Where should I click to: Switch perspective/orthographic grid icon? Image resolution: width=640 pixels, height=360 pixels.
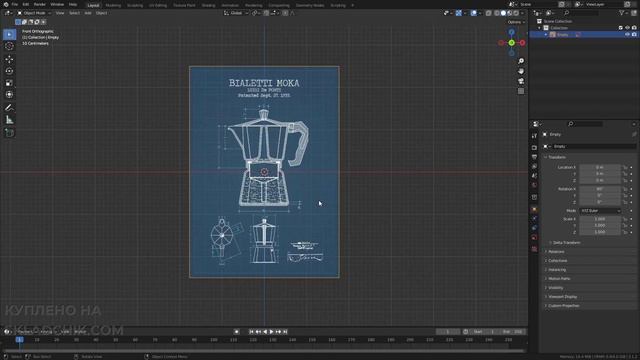coord(521,91)
